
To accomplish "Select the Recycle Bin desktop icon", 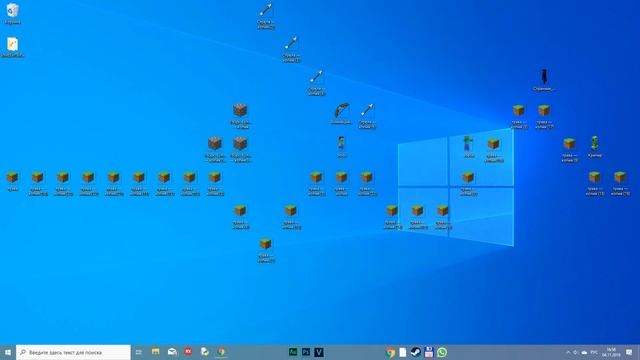I will (x=13, y=12).
